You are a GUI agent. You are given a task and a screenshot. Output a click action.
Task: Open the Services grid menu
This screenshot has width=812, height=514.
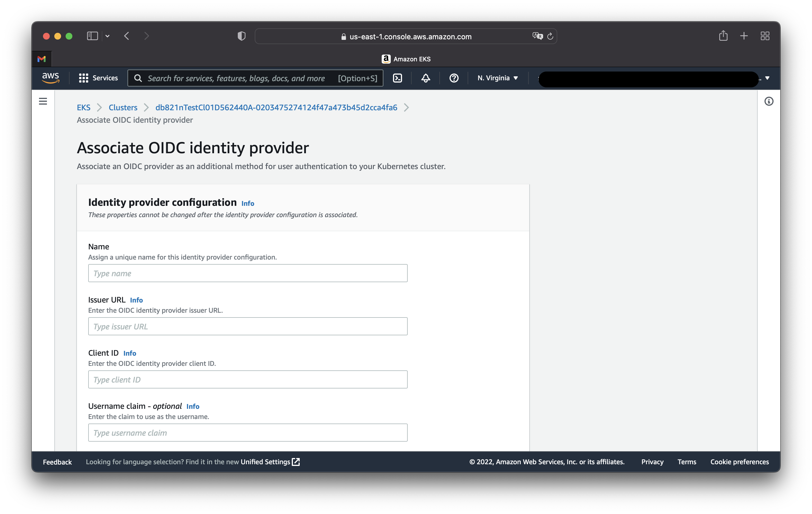(83, 78)
